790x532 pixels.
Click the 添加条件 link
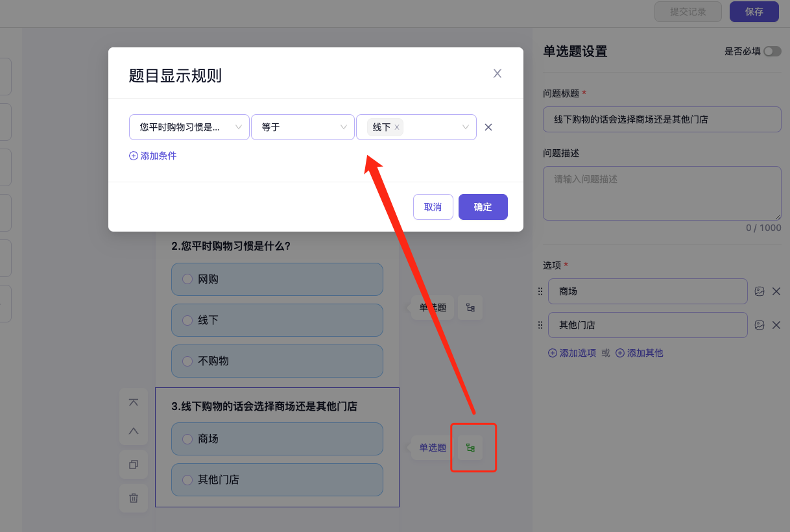click(x=153, y=156)
